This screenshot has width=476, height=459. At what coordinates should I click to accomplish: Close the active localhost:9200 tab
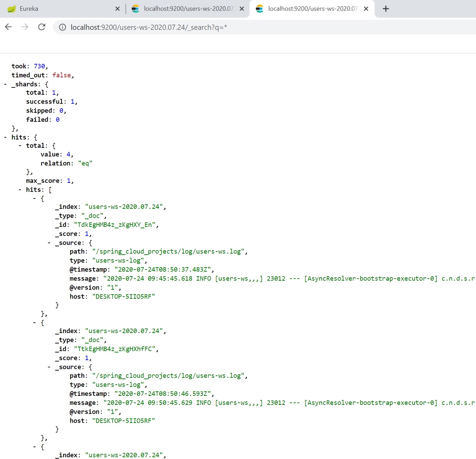366,9
